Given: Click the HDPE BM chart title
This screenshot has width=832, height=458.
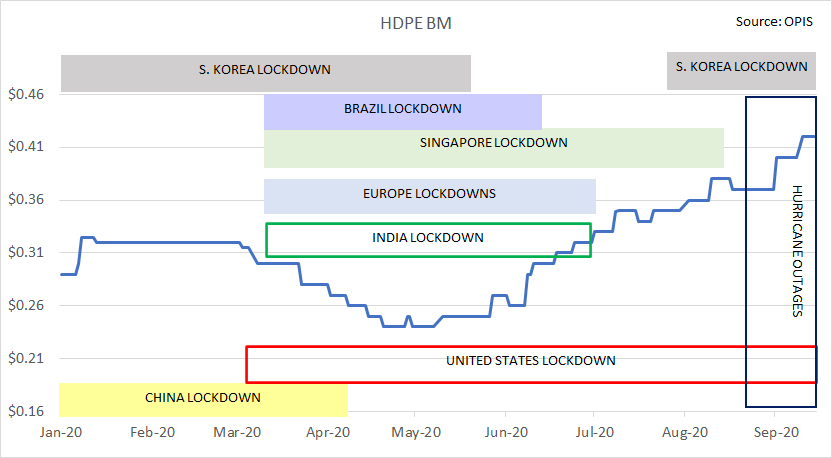Looking at the screenshot, I should (416, 21).
